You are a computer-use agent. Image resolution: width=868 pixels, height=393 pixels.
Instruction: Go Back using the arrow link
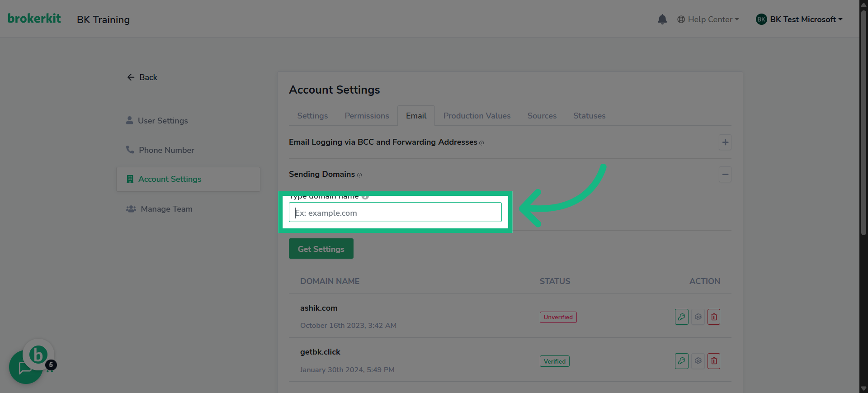pos(142,77)
